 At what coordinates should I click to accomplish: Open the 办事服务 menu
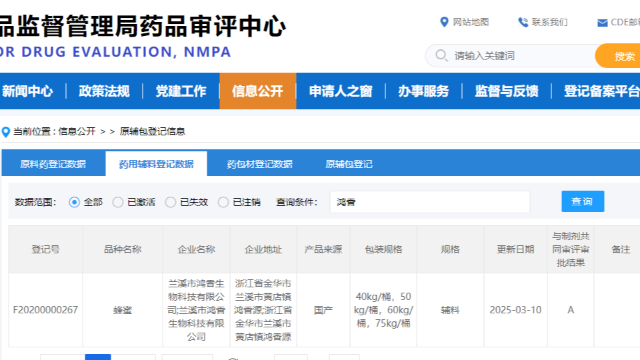(x=423, y=91)
